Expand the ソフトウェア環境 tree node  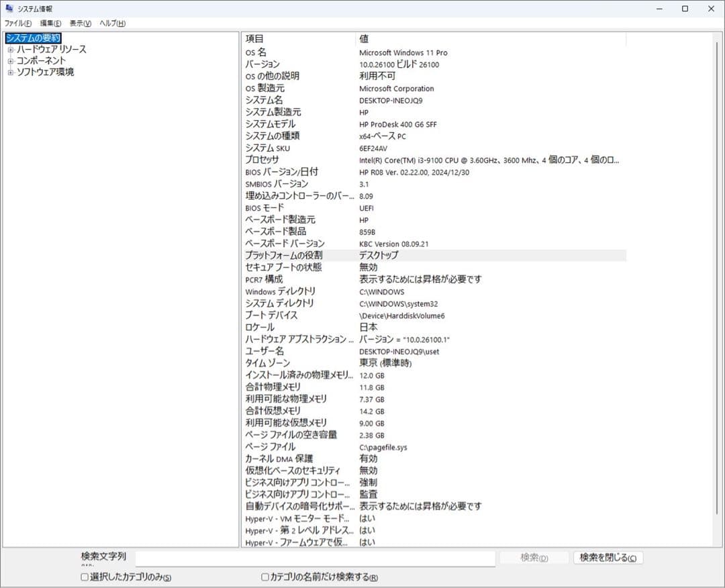pos(9,72)
